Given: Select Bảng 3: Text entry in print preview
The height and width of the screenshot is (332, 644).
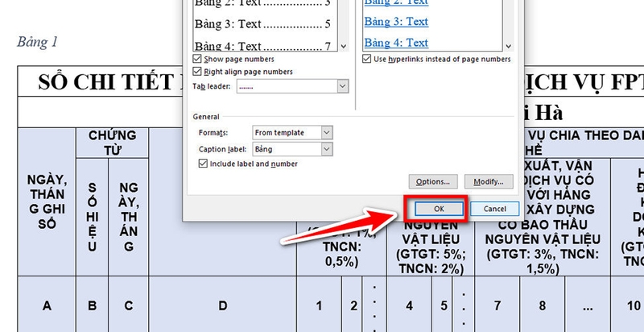Looking at the screenshot, I should pos(263,24).
